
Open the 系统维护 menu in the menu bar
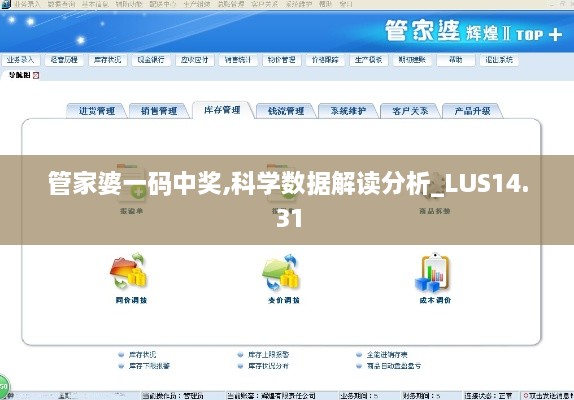(x=299, y=4)
